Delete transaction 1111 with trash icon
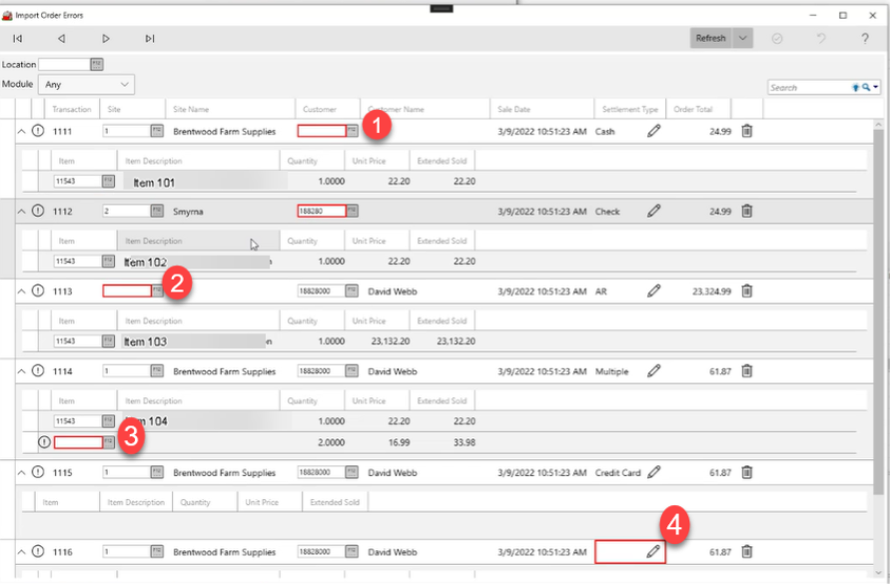 [747, 131]
